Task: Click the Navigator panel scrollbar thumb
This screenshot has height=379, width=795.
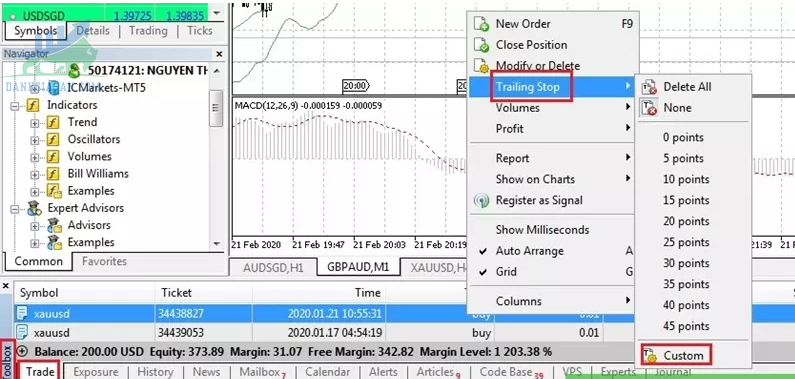Action: click(x=216, y=108)
